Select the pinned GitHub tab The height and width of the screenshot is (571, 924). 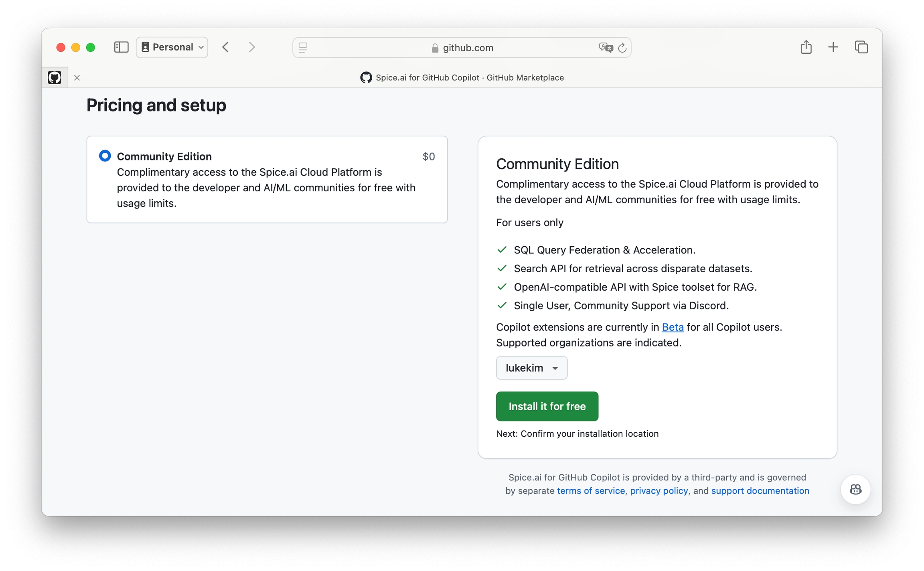pos(55,77)
